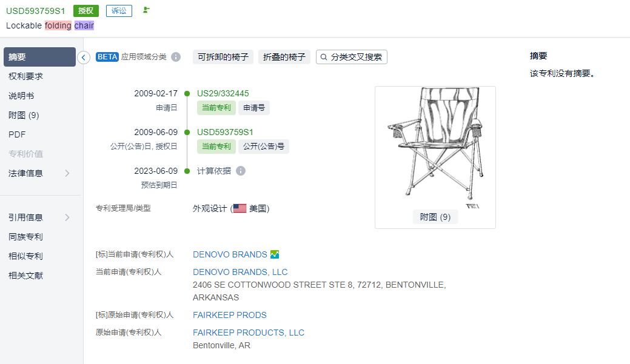Click the US flag icon
630x364 pixels.
click(240, 208)
